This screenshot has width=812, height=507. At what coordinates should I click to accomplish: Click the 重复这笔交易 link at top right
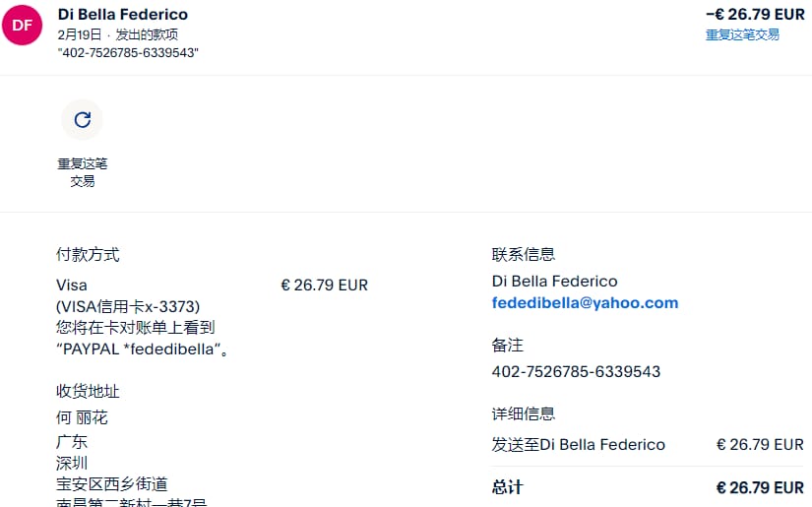coord(742,34)
